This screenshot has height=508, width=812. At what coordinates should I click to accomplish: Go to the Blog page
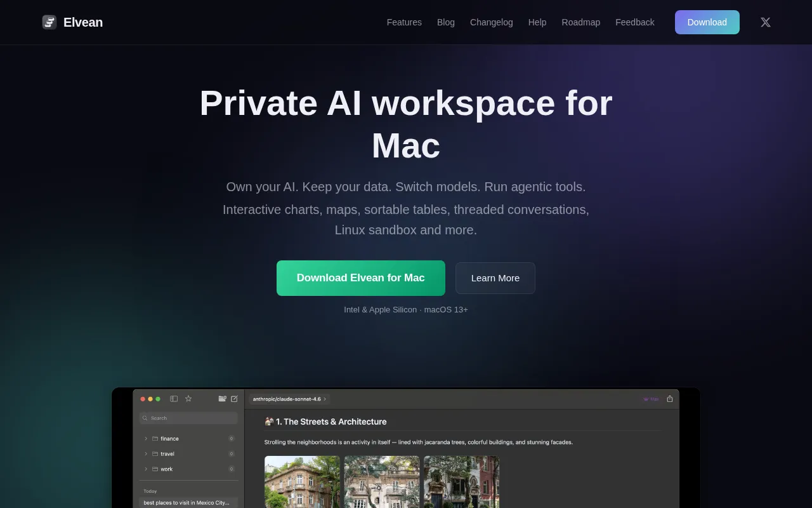[x=446, y=22]
